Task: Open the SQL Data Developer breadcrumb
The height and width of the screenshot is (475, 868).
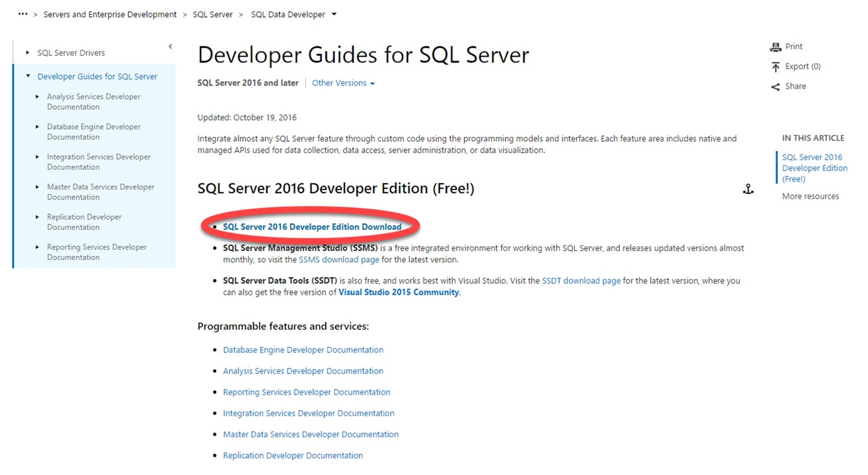Action: pos(288,14)
